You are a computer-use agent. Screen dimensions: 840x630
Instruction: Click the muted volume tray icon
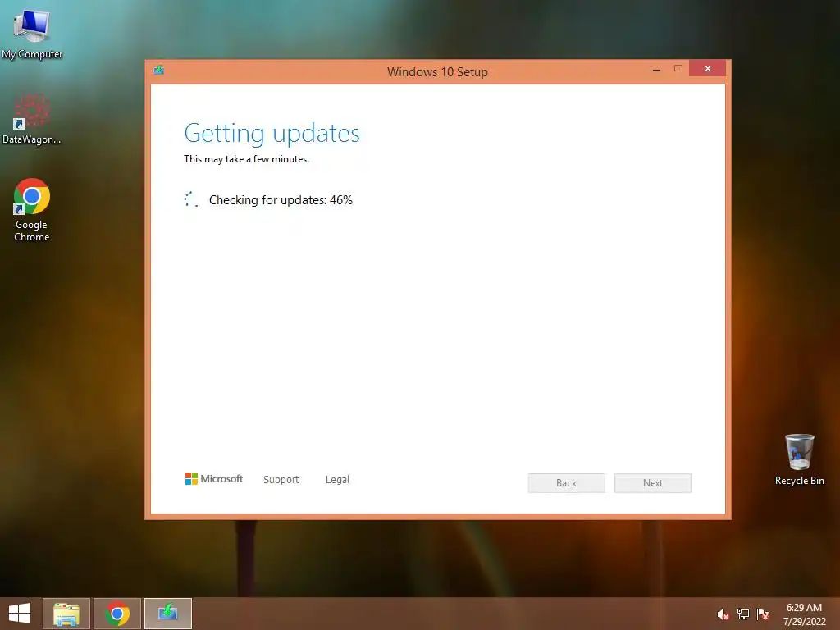(x=723, y=614)
